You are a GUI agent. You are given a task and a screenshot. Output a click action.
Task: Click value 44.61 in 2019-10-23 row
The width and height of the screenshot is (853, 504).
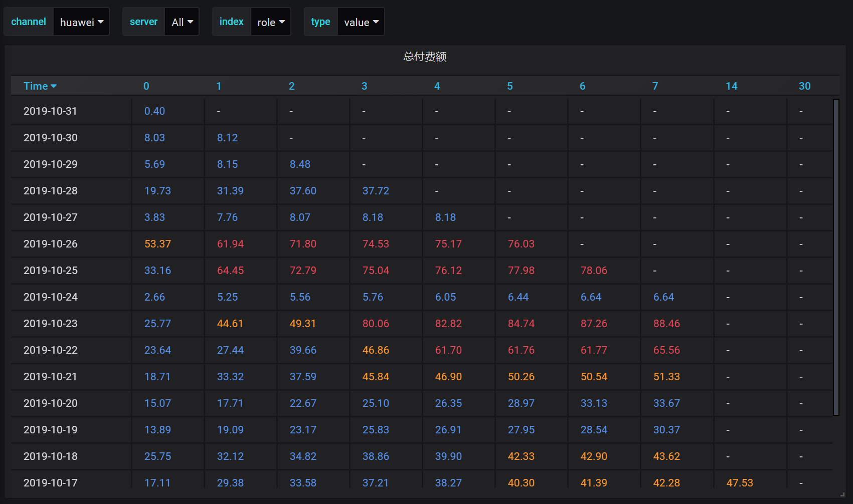[230, 324]
